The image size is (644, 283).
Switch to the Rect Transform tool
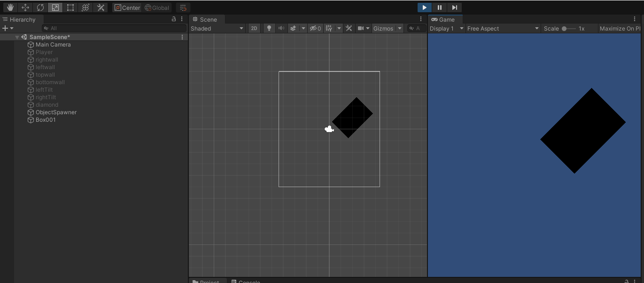tap(70, 7)
